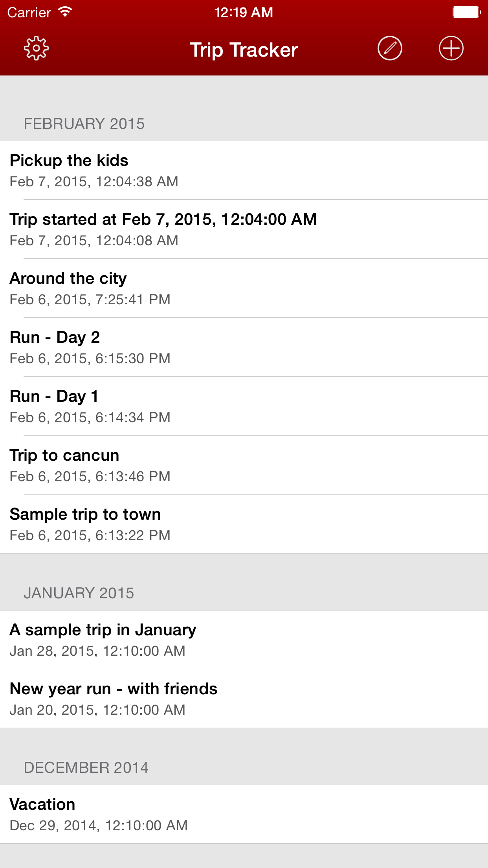Screen dimensions: 488x868
Task: View the "Trip to cancun" entry
Action: click(244, 465)
